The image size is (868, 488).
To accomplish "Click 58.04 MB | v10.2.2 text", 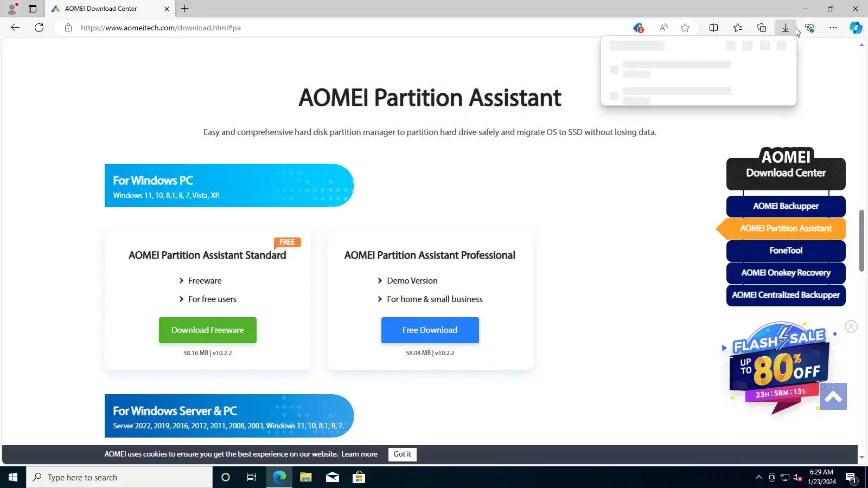I will pyautogui.click(x=430, y=353).
